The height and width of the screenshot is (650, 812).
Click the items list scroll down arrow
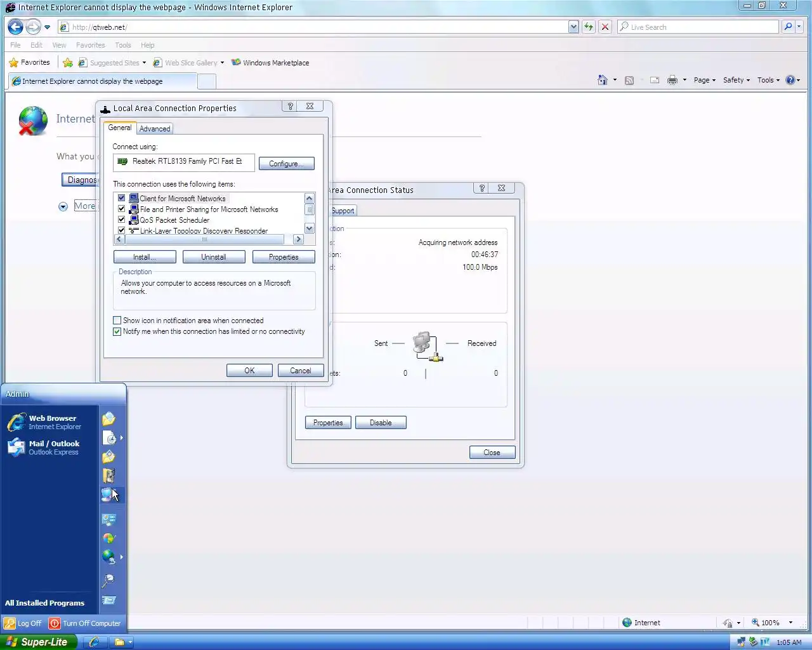(310, 229)
